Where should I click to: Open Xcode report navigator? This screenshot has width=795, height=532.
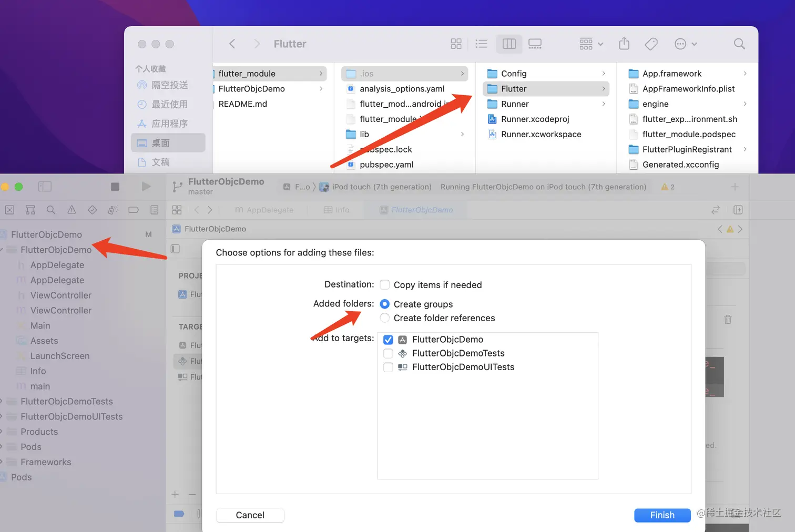(x=154, y=210)
